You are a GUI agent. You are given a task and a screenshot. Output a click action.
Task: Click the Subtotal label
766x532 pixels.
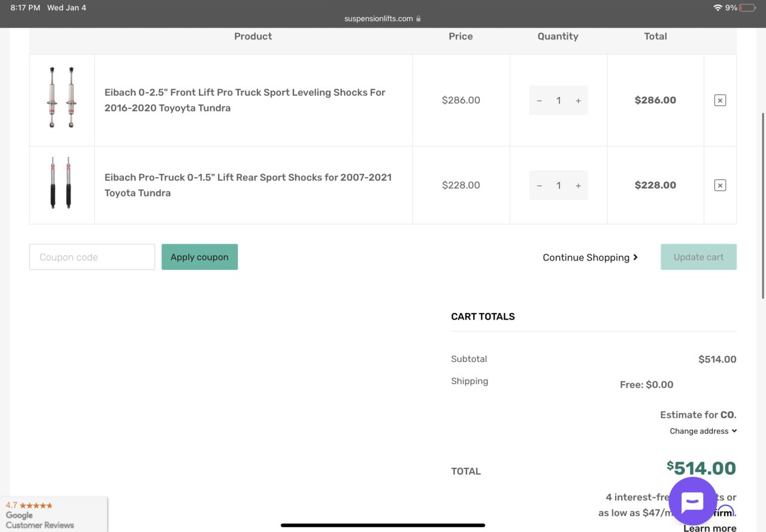tap(469, 359)
